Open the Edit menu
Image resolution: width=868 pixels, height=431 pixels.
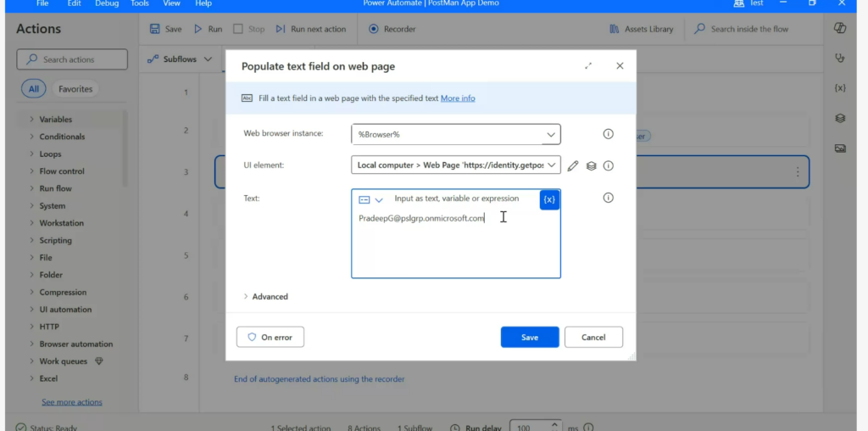coord(75,3)
